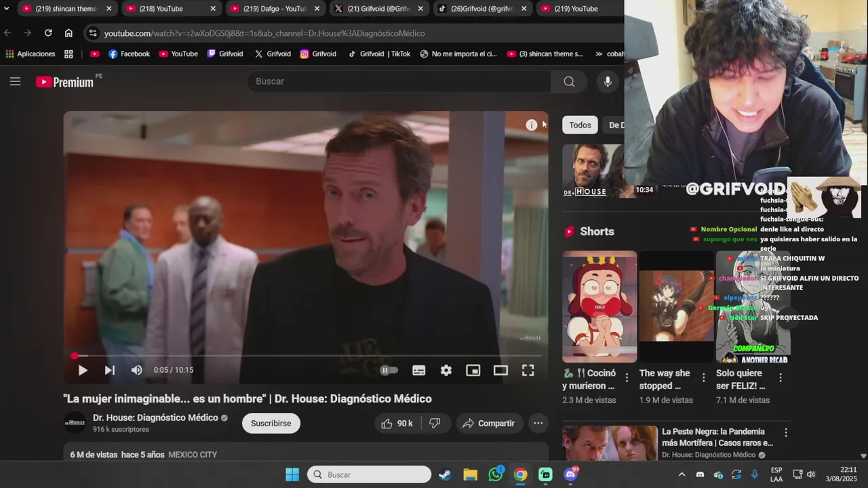Image resolution: width=868 pixels, height=488 pixels.
Task: Subscribe with the Suscribirse button
Action: [271, 423]
